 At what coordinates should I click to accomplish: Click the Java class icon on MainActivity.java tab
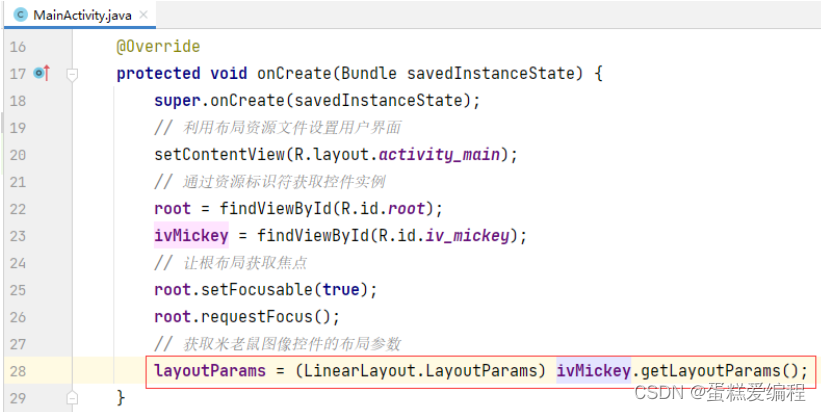click(x=21, y=15)
